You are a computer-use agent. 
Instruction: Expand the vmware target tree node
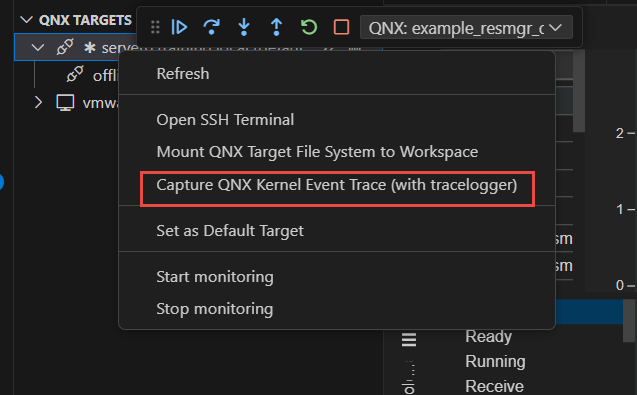[38, 102]
